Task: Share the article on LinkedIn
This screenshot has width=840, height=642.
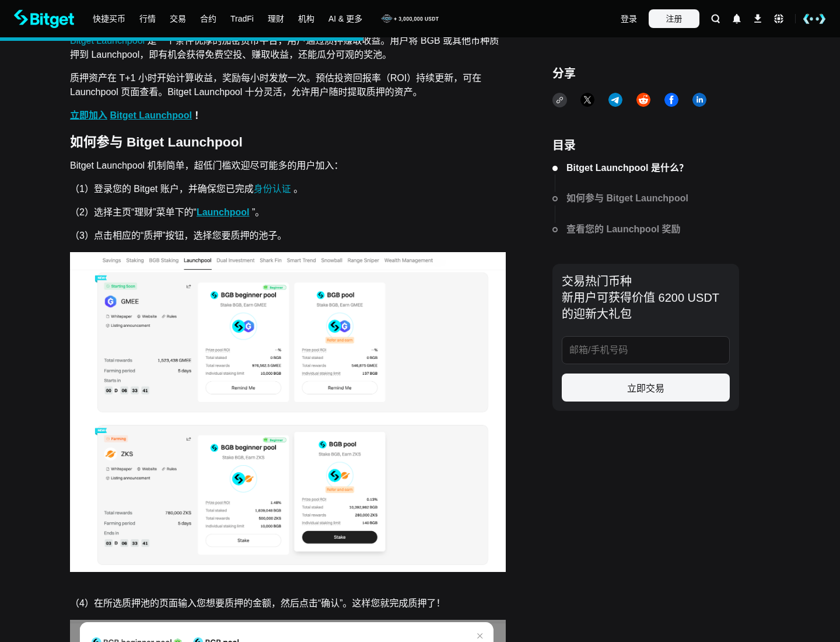Action: [x=699, y=100]
